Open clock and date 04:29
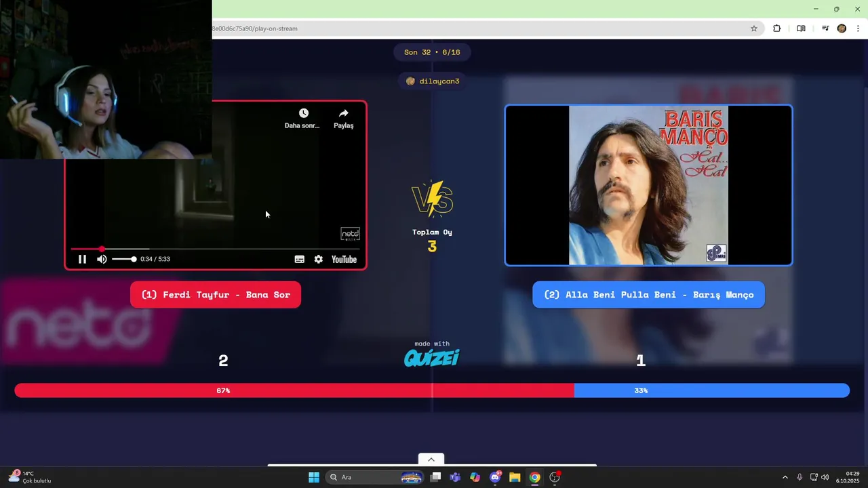Screen dimensions: 868x488 point(848,477)
